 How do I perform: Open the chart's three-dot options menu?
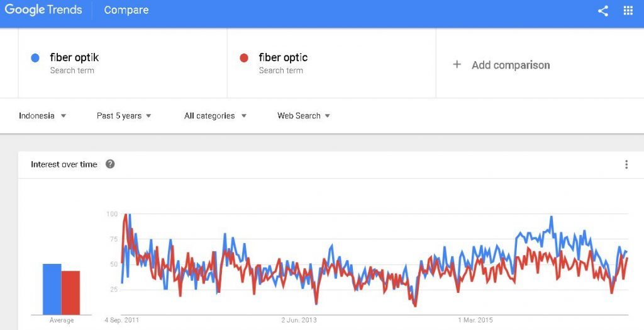pos(626,164)
